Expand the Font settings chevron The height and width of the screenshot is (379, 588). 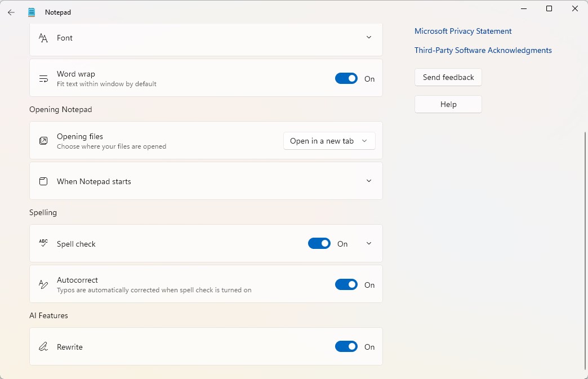(369, 38)
